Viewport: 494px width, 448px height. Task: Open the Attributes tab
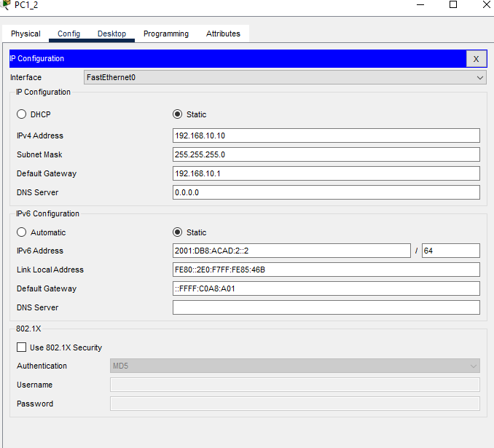point(223,34)
